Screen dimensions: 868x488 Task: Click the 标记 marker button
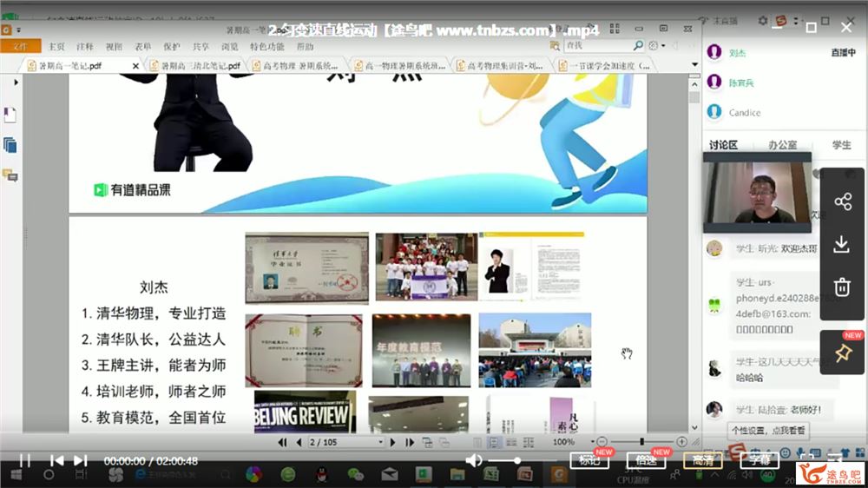coord(589,459)
